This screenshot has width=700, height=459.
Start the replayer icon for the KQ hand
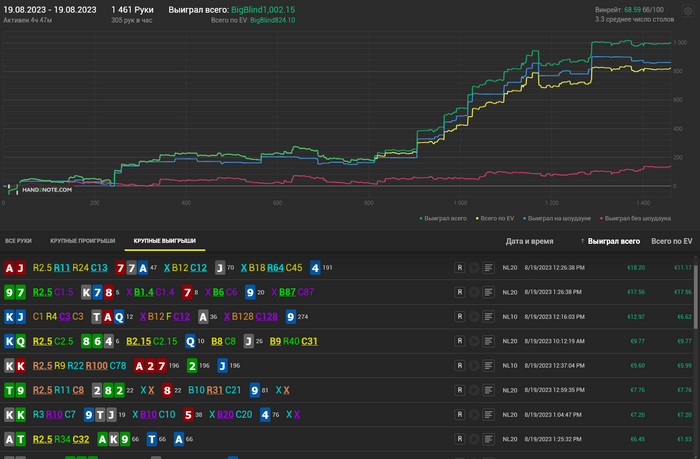pos(474,341)
